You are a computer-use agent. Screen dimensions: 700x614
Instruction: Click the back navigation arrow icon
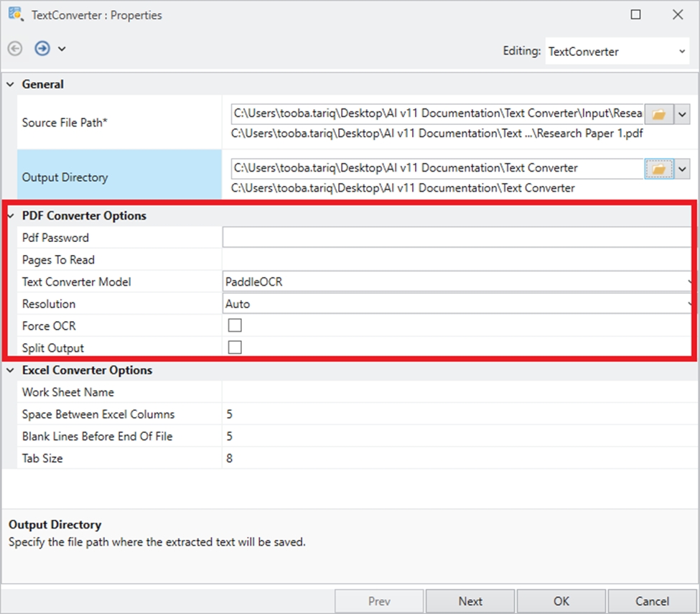(15, 48)
